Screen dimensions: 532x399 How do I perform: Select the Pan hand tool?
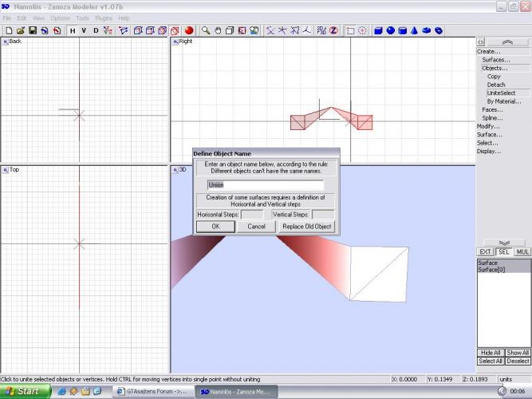pyautogui.click(x=217, y=30)
